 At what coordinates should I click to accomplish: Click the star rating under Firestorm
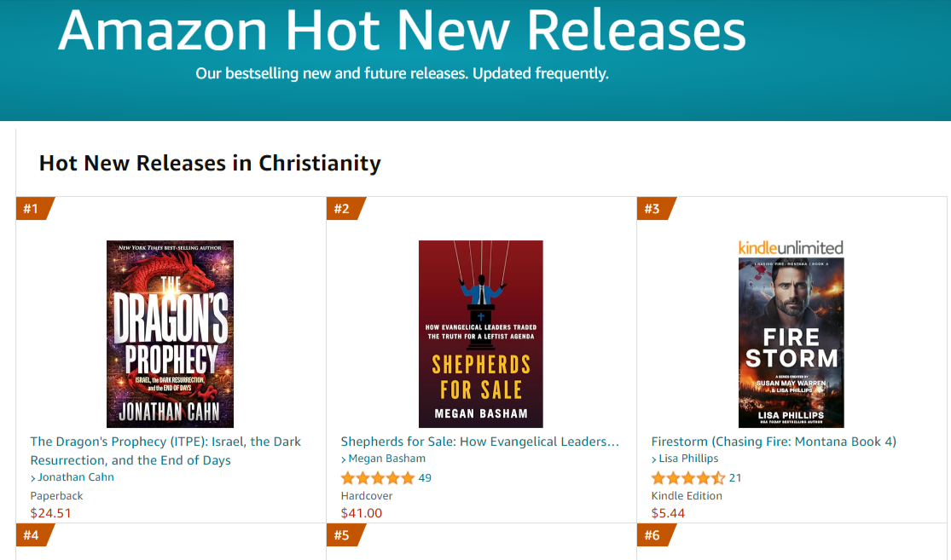click(687, 476)
